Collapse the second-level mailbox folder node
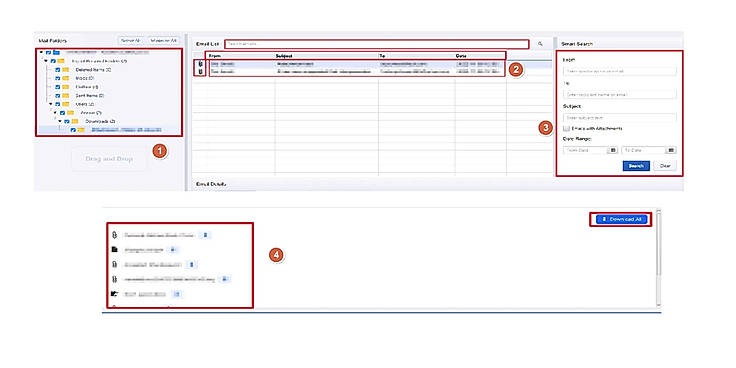 point(46,61)
